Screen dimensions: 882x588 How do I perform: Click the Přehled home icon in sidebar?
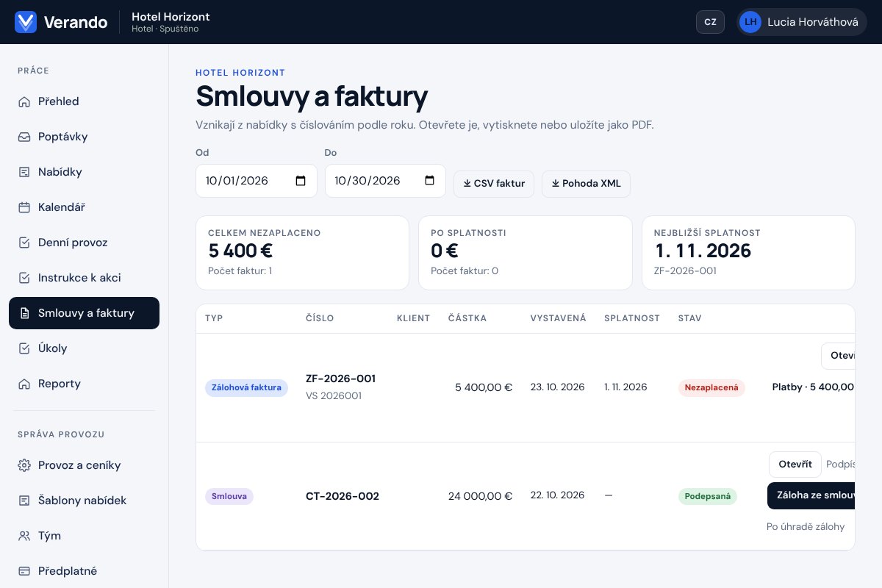click(24, 101)
